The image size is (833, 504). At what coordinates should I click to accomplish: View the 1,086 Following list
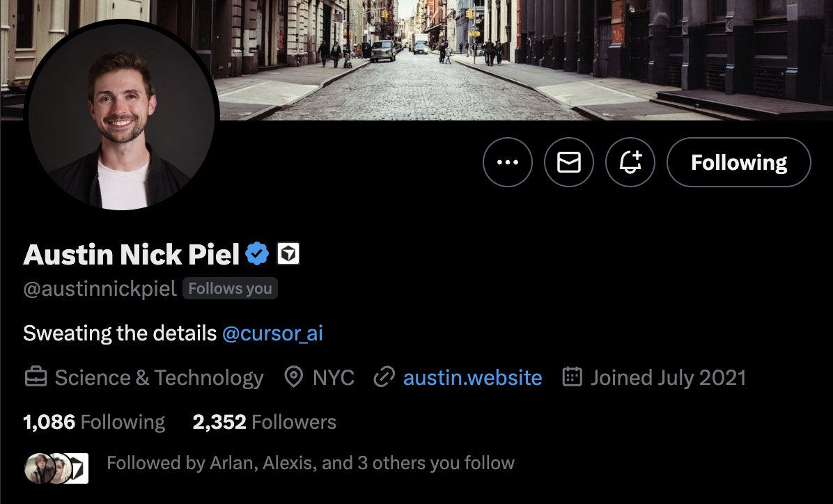point(94,423)
